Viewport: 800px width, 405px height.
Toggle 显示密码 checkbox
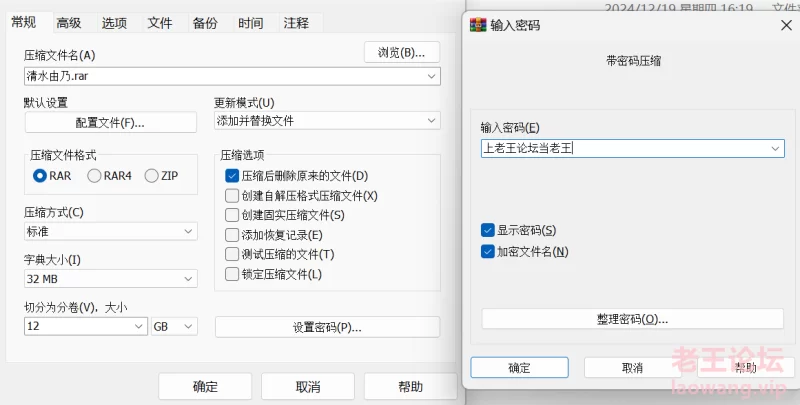(x=488, y=230)
